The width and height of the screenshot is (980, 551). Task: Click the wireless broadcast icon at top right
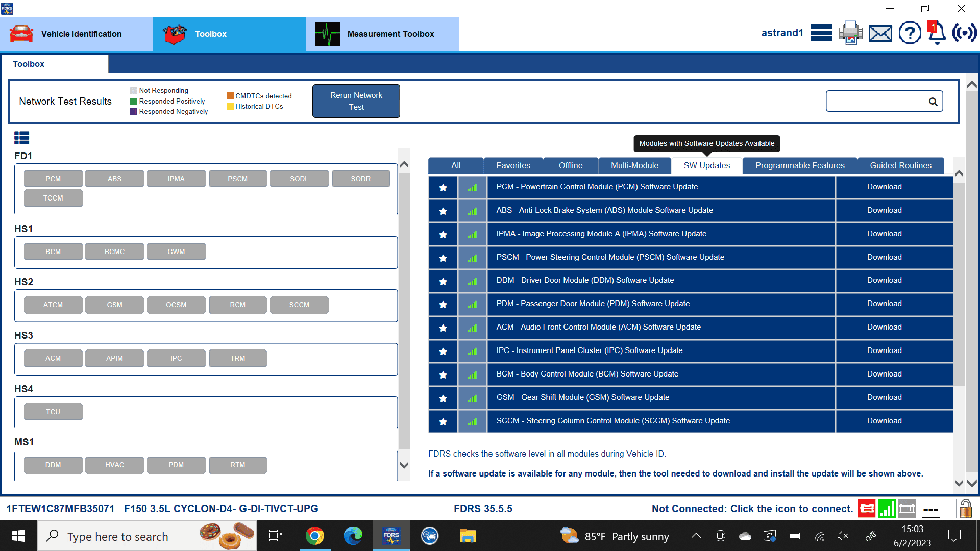[964, 33]
